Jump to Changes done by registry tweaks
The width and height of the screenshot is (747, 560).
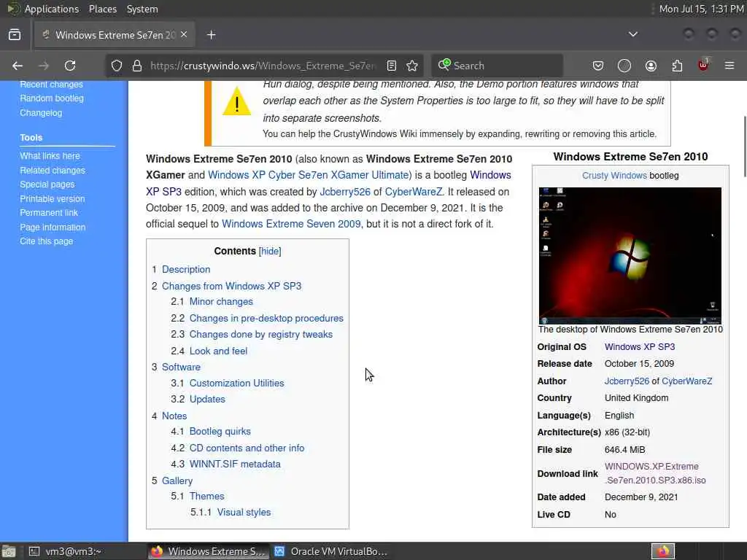click(x=261, y=334)
